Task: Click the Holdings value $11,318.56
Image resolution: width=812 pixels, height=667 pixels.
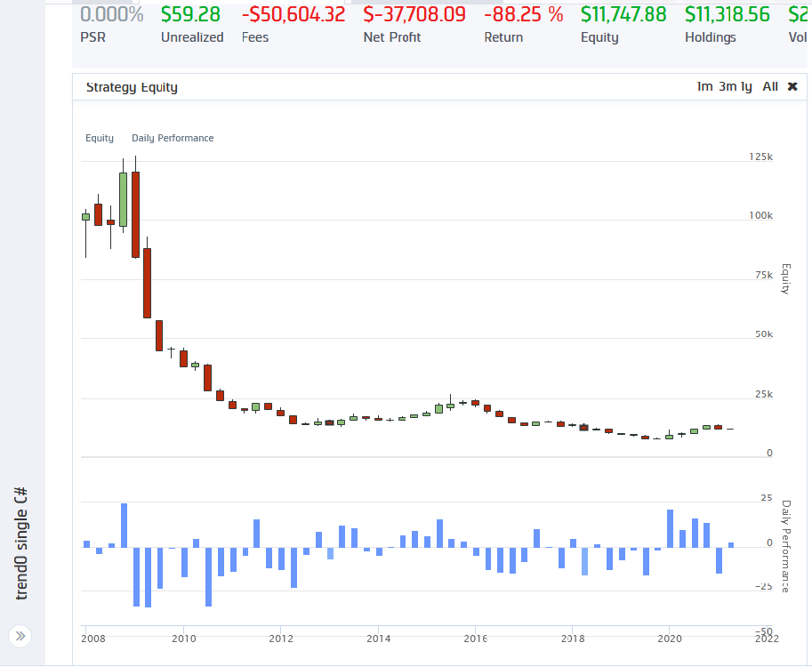Action: pyautogui.click(x=728, y=14)
